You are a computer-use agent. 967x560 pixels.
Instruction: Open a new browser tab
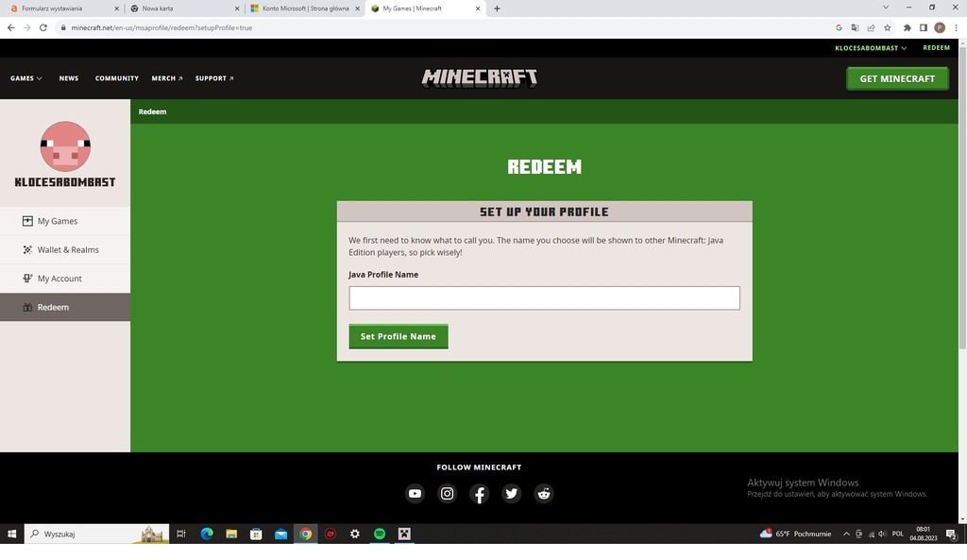[x=497, y=8]
